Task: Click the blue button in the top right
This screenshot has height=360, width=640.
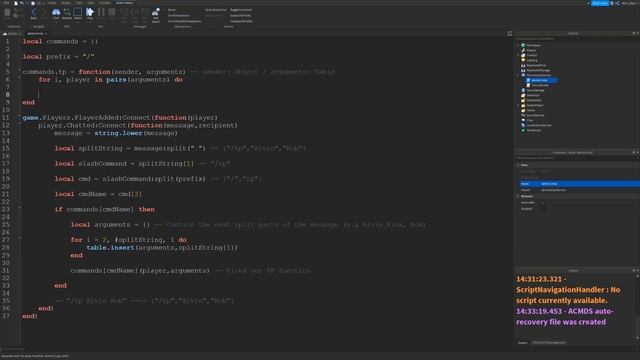Action: pos(600,3)
